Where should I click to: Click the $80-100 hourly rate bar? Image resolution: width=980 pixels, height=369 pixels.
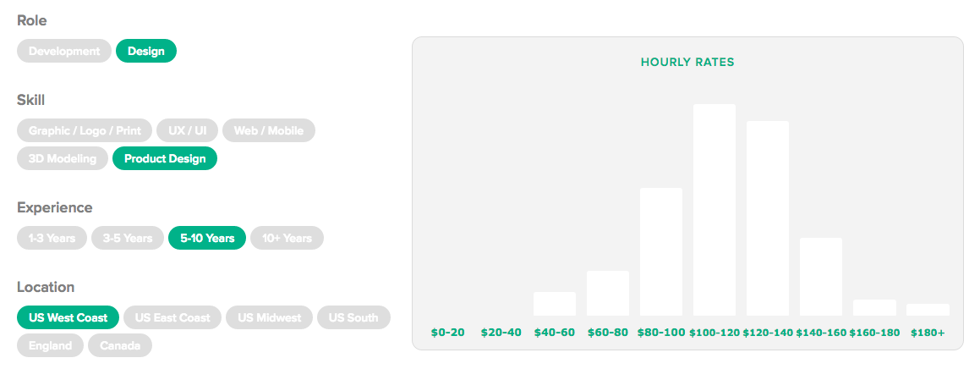[x=661, y=251]
